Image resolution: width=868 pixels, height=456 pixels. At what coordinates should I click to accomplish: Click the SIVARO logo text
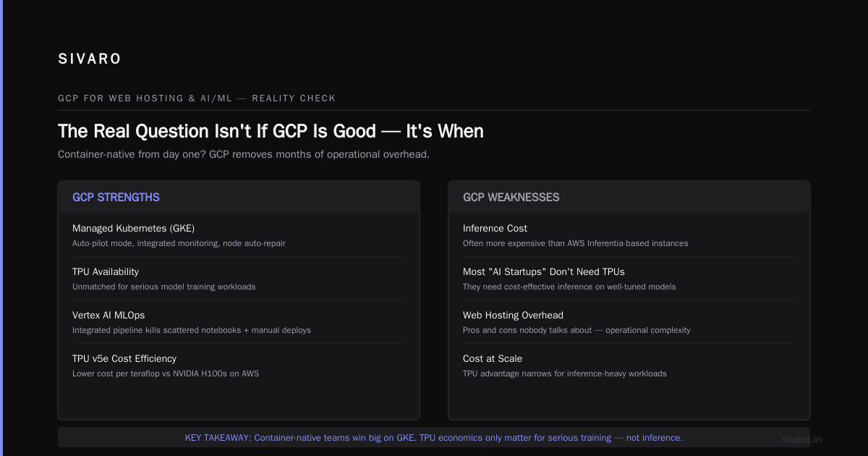coord(90,59)
